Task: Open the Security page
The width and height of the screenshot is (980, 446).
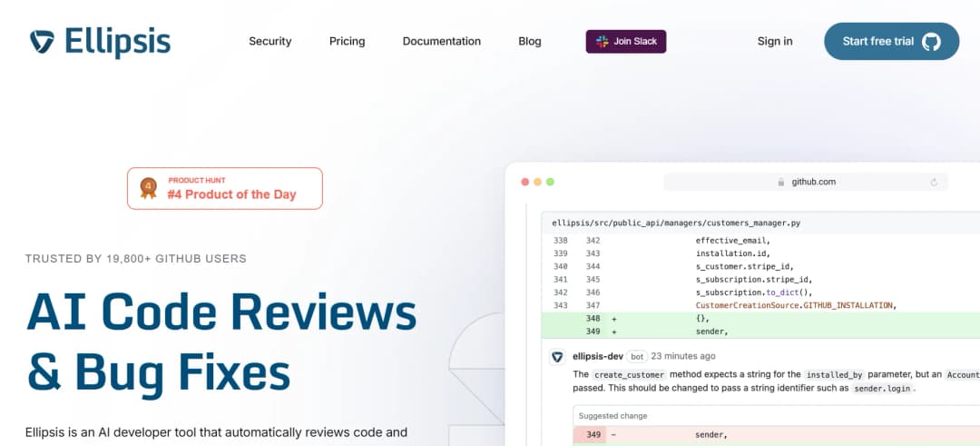Action: click(x=269, y=41)
